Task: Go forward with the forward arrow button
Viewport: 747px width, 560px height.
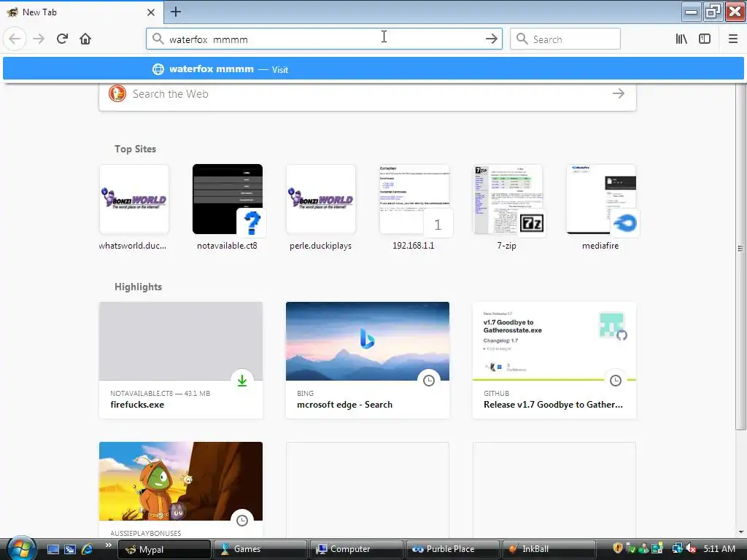Action: coord(39,39)
